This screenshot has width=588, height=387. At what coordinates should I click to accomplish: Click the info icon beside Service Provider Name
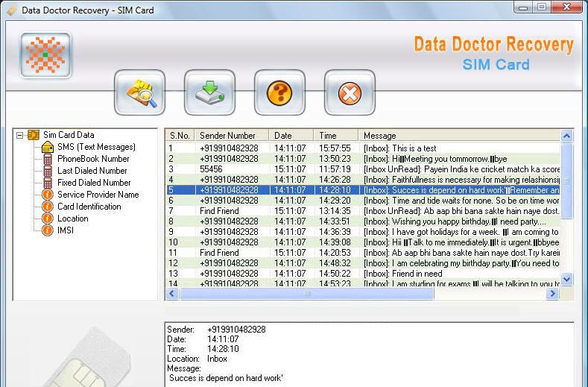[47, 195]
